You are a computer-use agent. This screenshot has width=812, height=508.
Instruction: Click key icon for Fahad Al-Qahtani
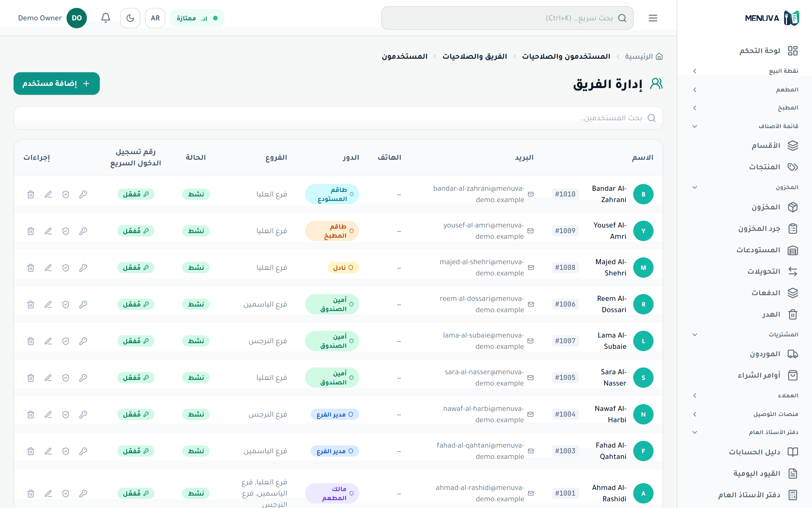tap(83, 451)
